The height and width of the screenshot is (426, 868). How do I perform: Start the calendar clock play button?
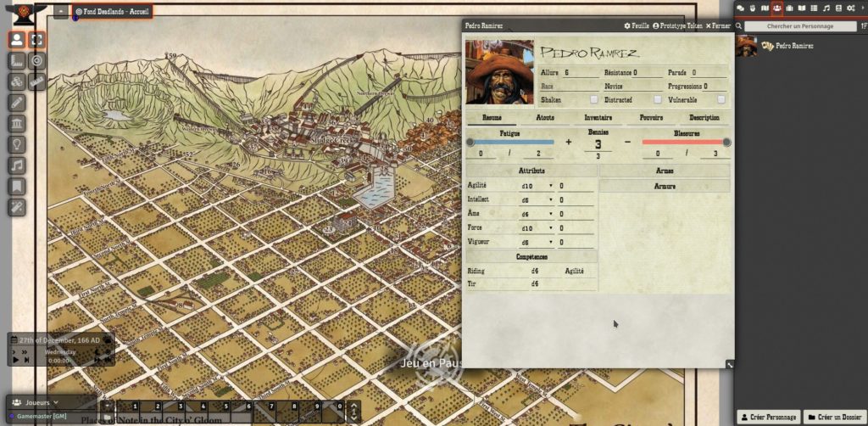[15, 360]
